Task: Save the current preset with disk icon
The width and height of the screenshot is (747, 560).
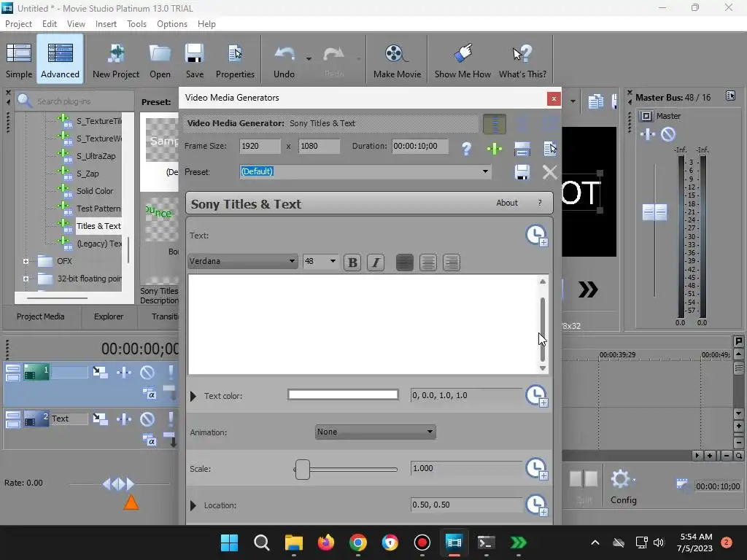Action: 522,172
